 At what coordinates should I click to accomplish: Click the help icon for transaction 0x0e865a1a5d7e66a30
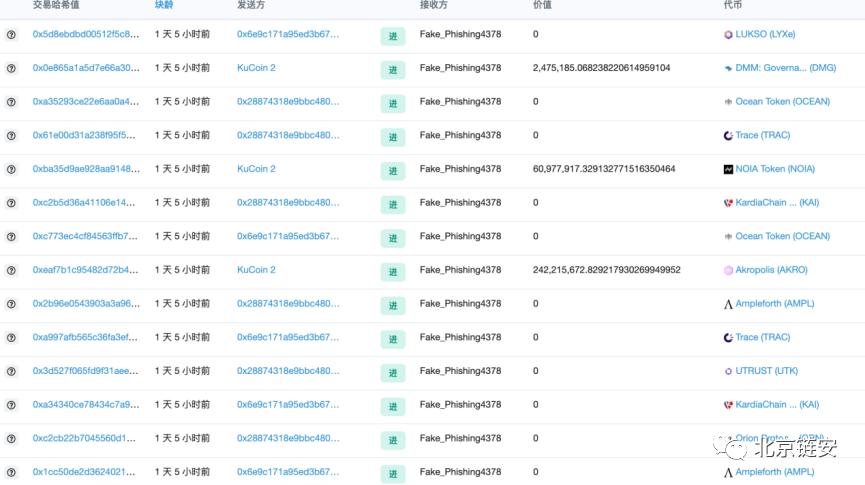[x=11, y=68]
